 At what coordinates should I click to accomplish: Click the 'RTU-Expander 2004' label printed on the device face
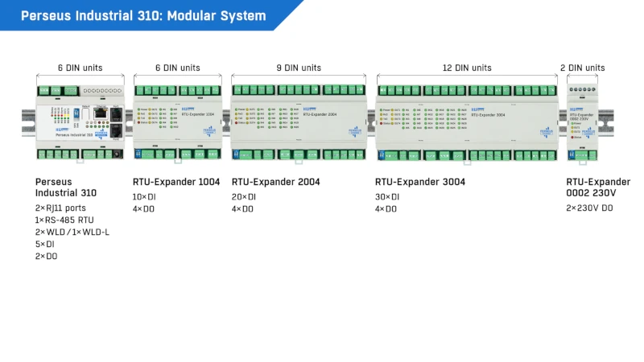pyautogui.click(x=320, y=114)
